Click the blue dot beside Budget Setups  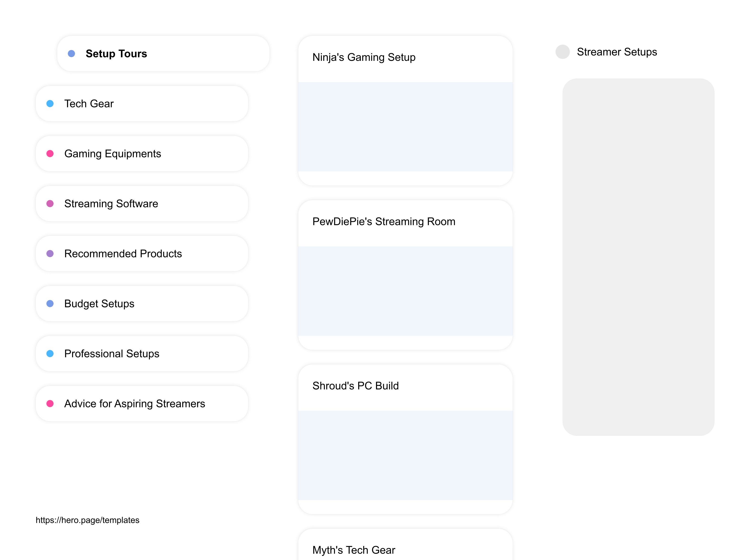[x=50, y=303]
